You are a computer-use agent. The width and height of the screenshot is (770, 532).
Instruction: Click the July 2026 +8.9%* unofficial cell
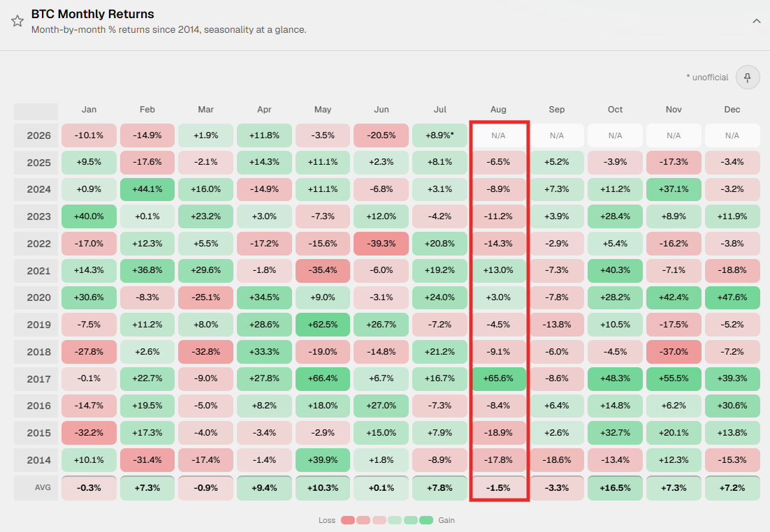(x=440, y=135)
